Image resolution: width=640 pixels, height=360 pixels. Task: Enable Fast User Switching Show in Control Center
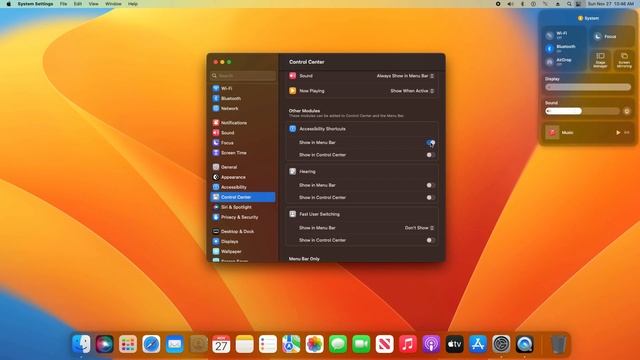[431, 240]
